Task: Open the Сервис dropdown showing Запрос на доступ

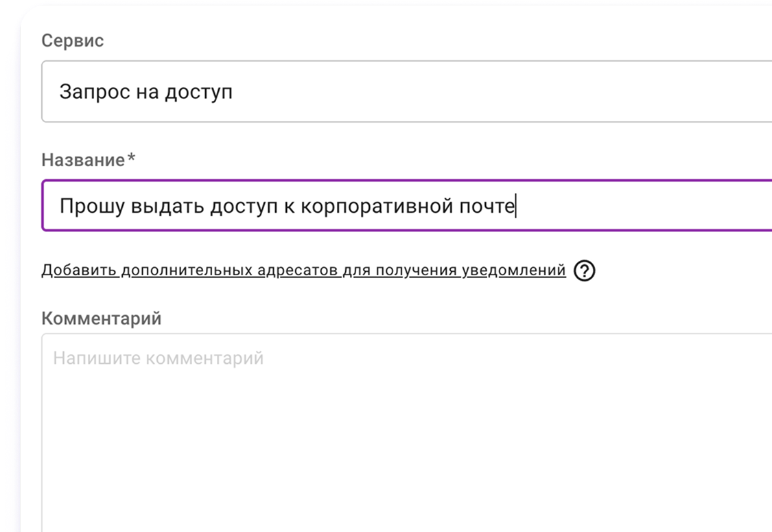Action: [406, 92]
